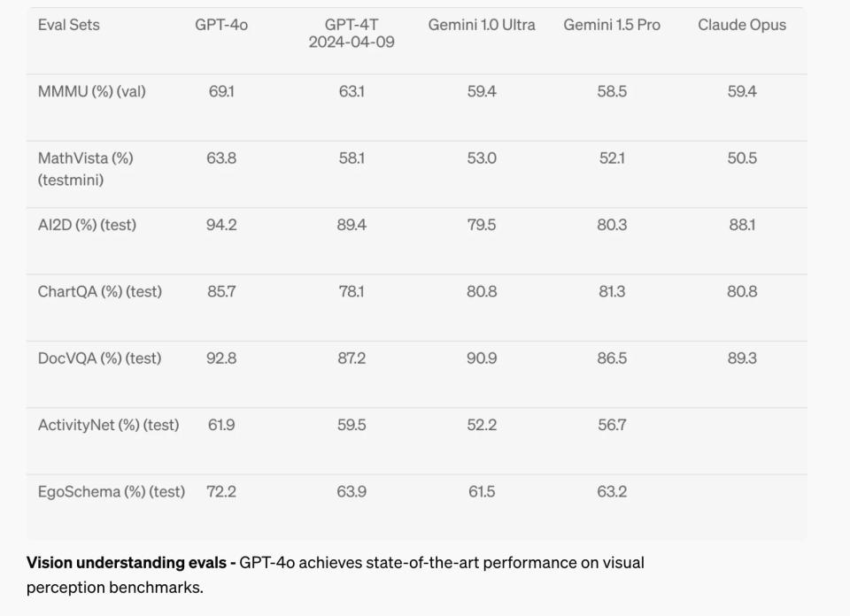Click the bold Vision understanding evals caption
This screenshot has width=850, height=616.
131,562
